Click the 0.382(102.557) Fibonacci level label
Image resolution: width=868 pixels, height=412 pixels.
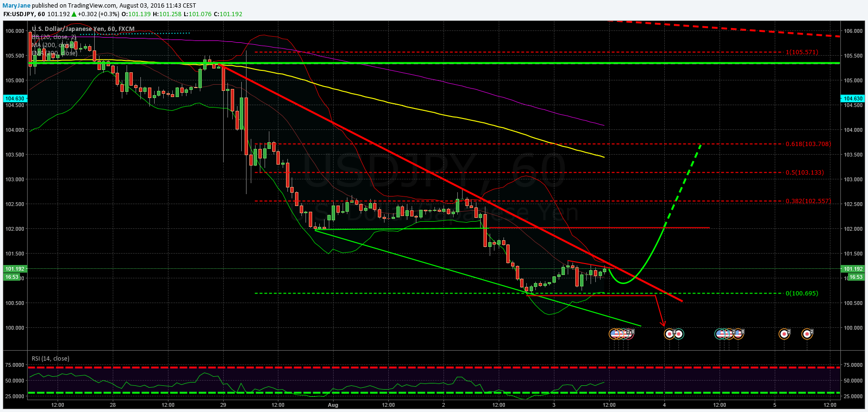click(809, 201)
